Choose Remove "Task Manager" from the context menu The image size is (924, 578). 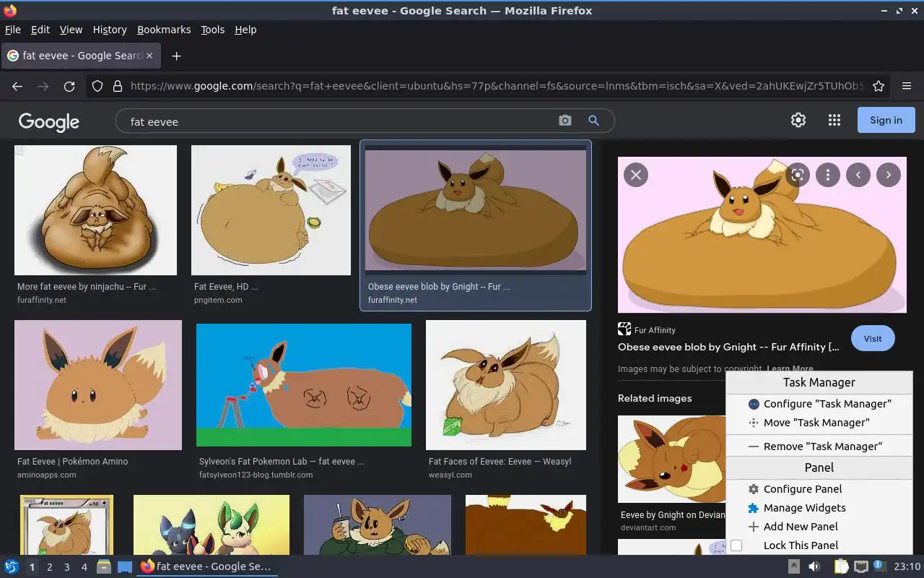click(x=819, y=447)
